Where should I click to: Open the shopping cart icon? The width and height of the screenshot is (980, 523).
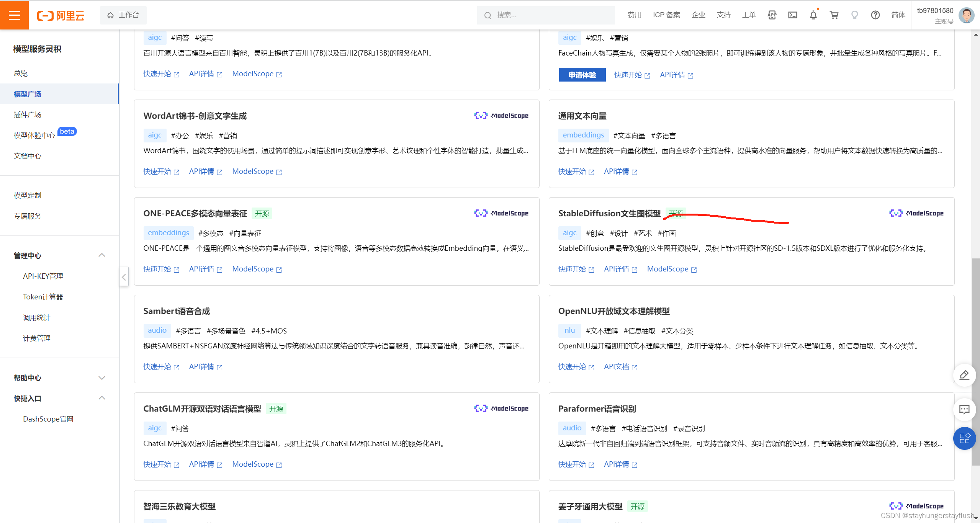(x=833, y=15)
